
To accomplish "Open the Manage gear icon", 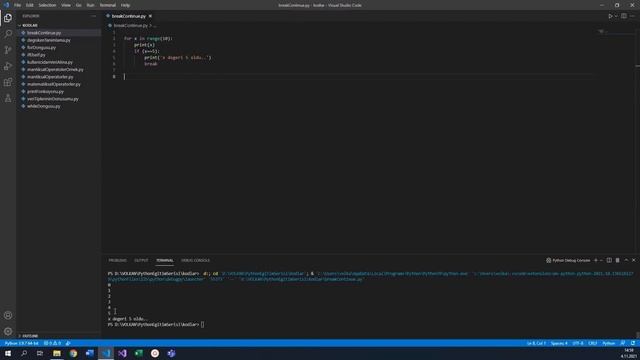I will click(8, 331).
